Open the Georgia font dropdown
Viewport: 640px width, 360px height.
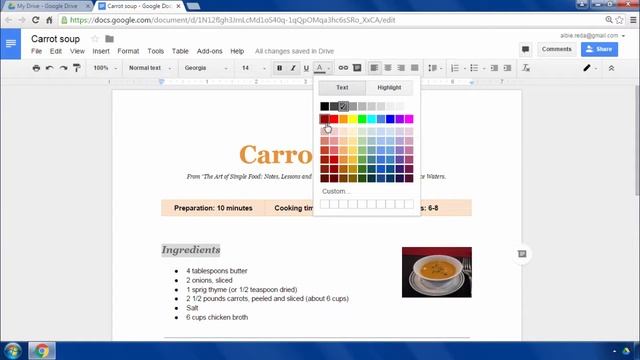(x=206, y=68)
